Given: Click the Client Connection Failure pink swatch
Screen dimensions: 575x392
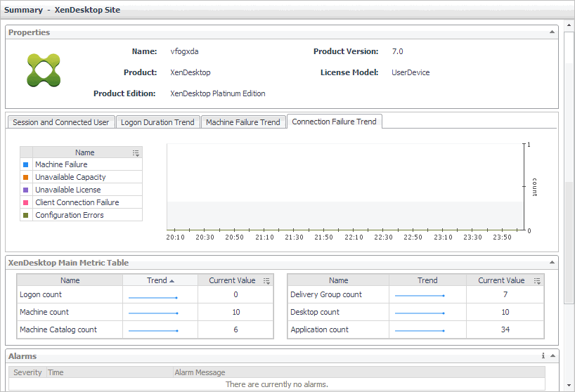Looking at the screenshot, I should pyautogui.click(x=26, y=202).
